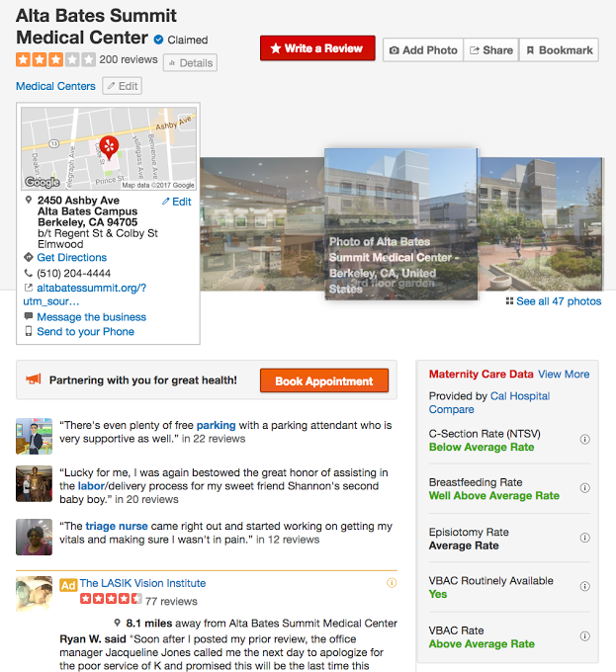
Task: Click info icon beside Breastfeeding Rate
Action: click(584, 488)
